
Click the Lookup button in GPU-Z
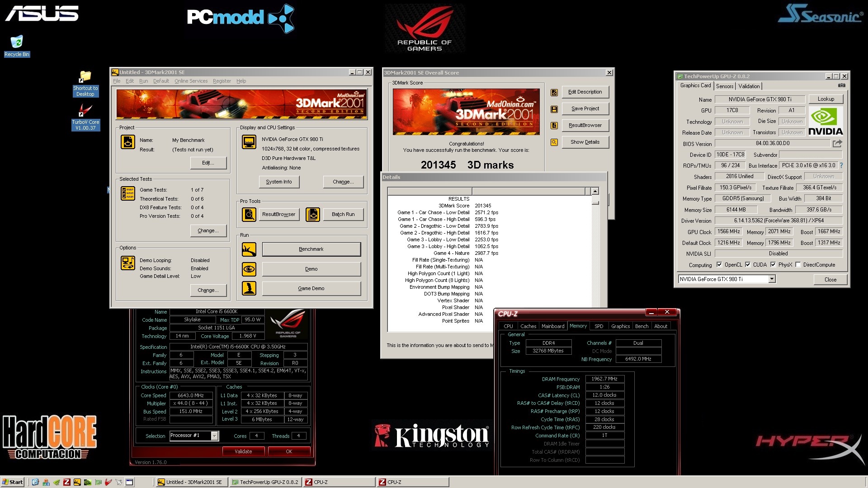[826, 99]
